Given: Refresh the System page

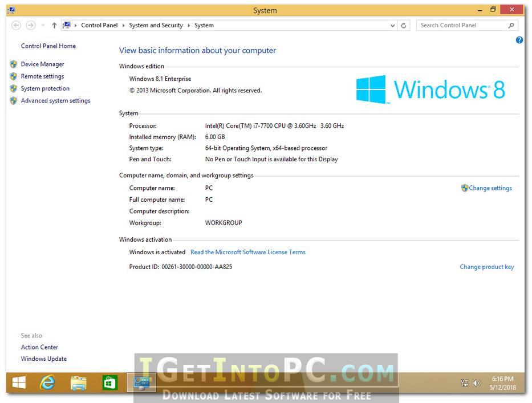Looking at the screenshot, I should [403, 26].
